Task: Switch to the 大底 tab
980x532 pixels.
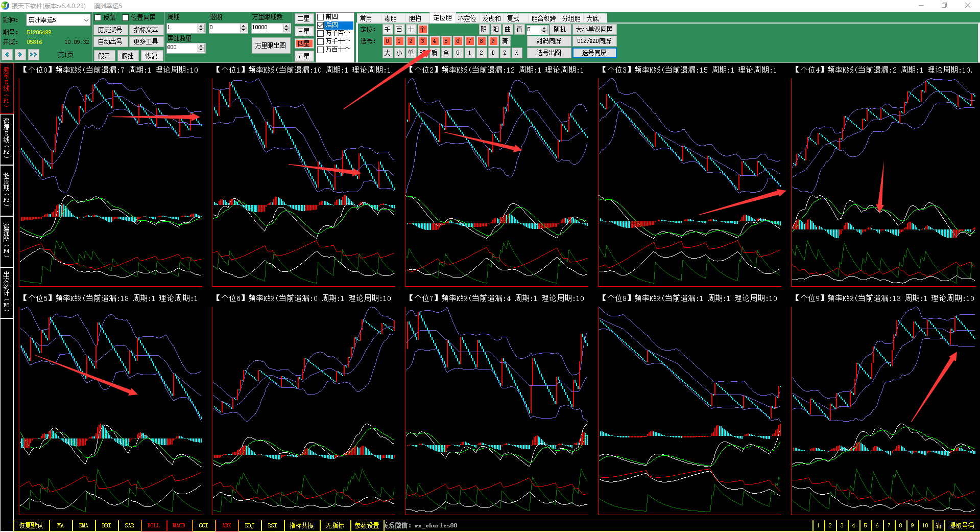Action: tap(593, 18)
